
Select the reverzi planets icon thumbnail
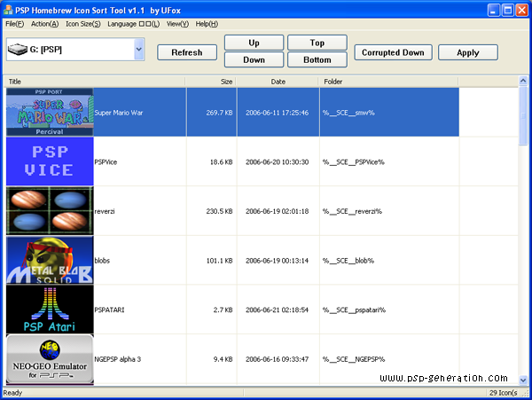[x=50, y=211]
